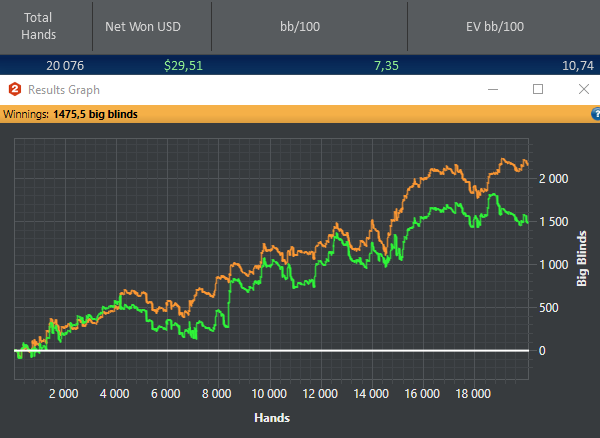Click the 1 000 label on the big blinds axis
This screenshot has height=438, width=600.
click(x=553, y=265)
